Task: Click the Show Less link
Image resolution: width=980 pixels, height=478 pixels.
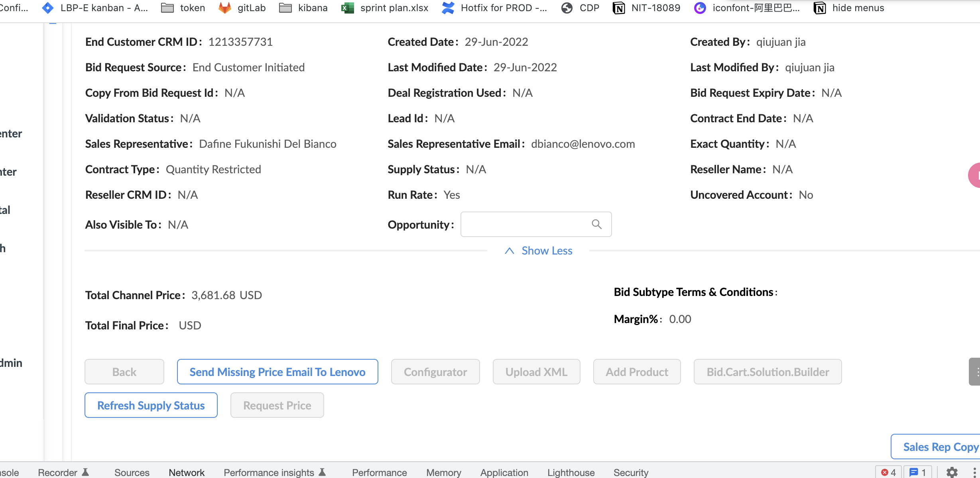Action: pos(547,251)
